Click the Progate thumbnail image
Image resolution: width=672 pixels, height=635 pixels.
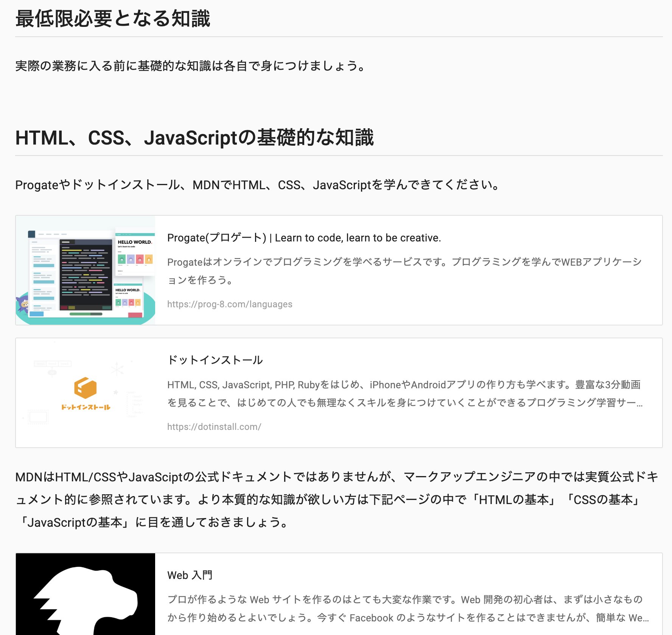[x=86, y=270]
